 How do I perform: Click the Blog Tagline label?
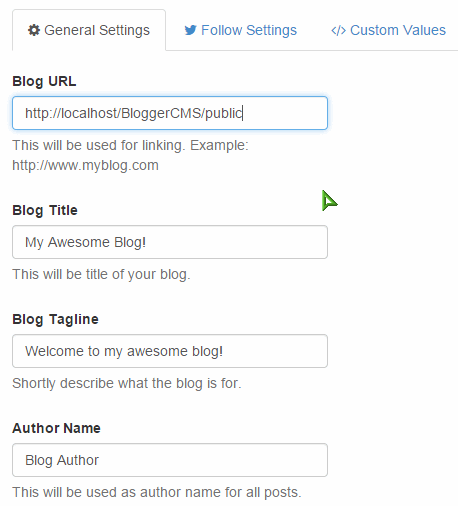point(55,319)
